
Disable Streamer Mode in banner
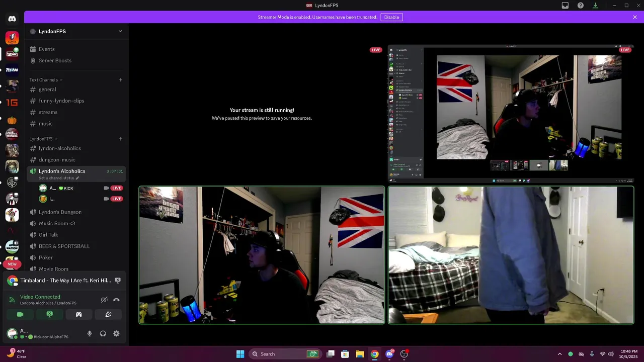[391, 17]
